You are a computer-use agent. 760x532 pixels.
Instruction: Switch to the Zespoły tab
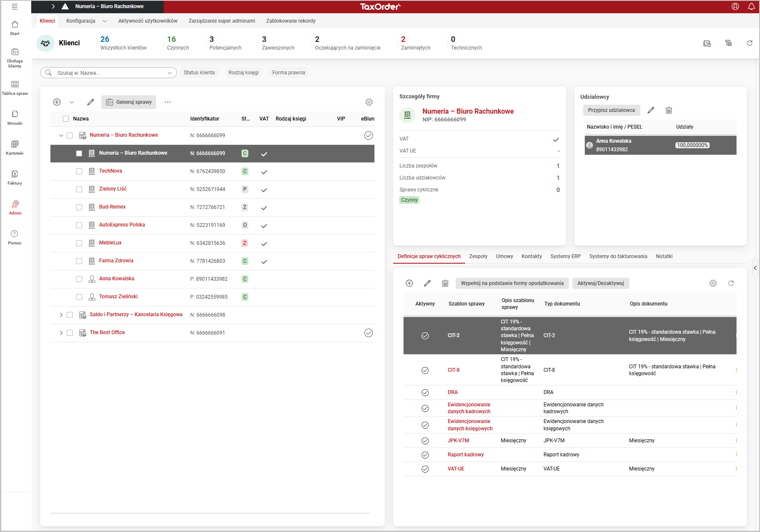point(478,256)
